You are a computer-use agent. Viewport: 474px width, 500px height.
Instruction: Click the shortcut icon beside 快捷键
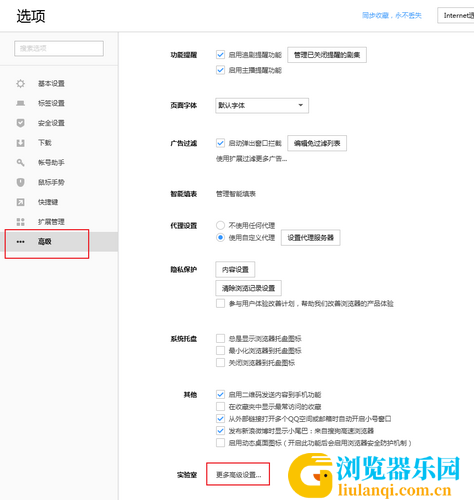(20, 202)
